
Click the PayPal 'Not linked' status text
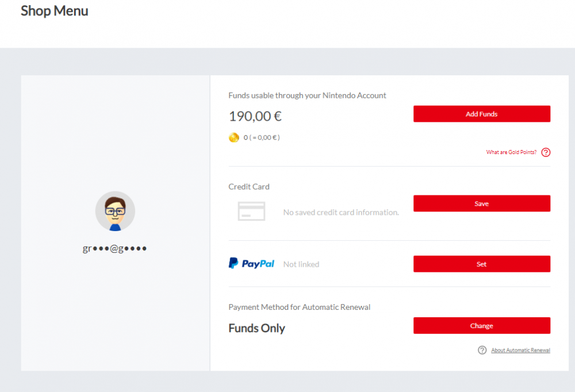coord(301,264)
